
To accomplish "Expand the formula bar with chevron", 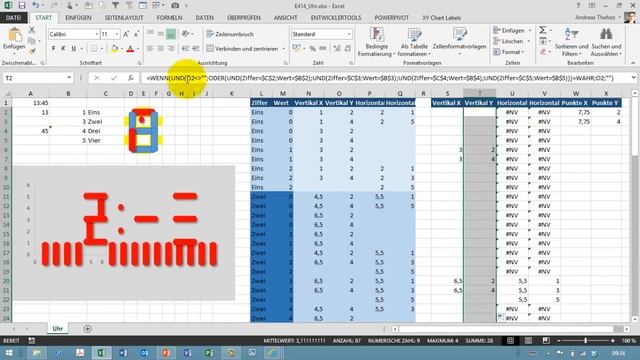I will click(x=633, y=78).
